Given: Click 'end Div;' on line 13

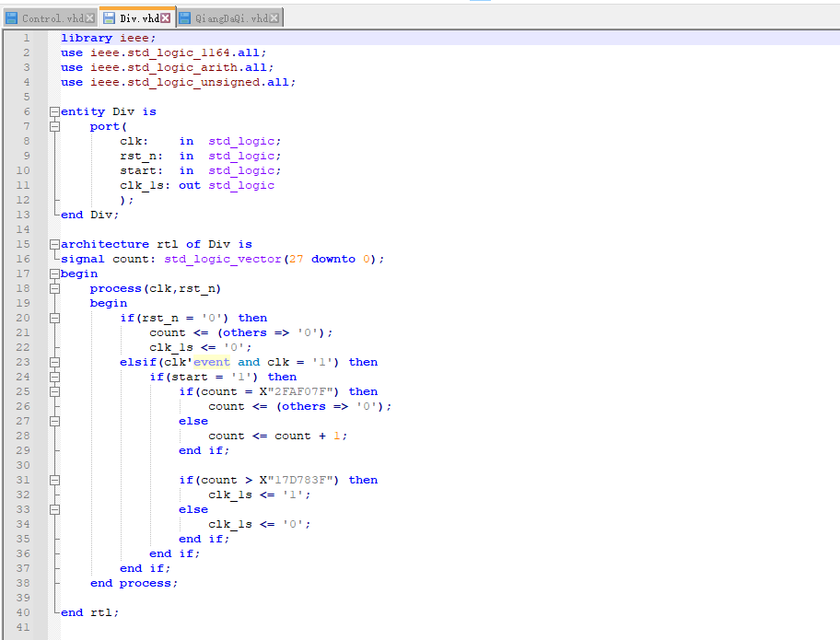Looking at the screenshot, I should [90, 215].
